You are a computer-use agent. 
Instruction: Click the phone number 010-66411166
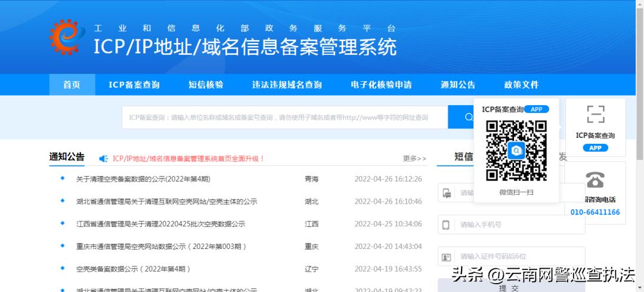click(x=595, y=212)
